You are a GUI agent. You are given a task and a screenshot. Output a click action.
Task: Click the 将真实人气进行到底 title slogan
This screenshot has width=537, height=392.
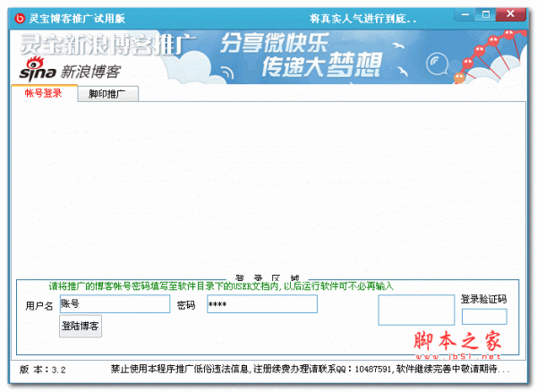tap(362, 19)
